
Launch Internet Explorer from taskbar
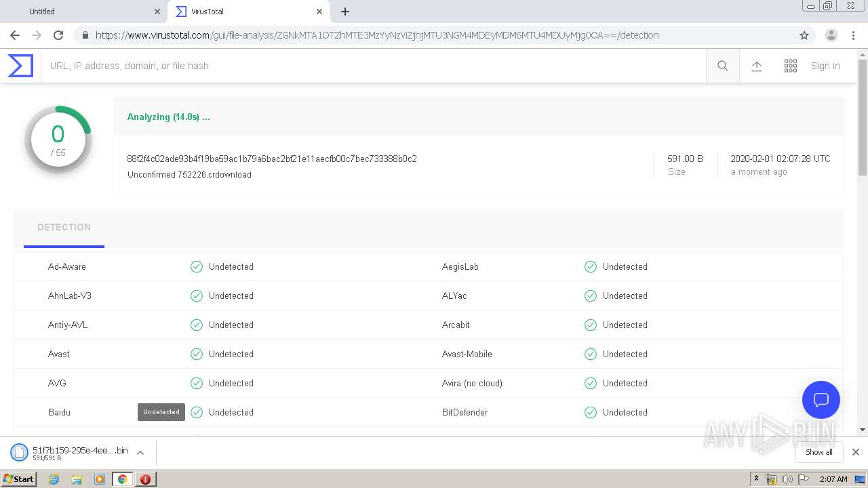click(x=54, y=479)
